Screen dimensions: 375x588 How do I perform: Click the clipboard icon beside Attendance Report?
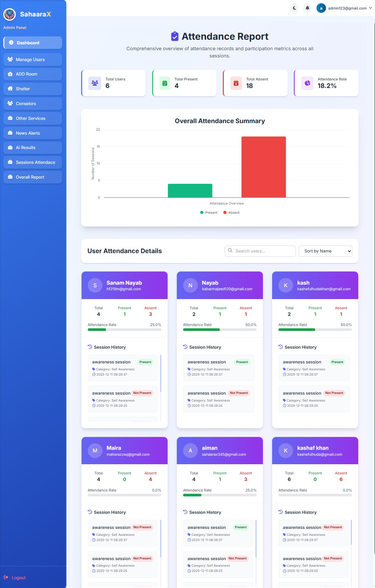175,36
